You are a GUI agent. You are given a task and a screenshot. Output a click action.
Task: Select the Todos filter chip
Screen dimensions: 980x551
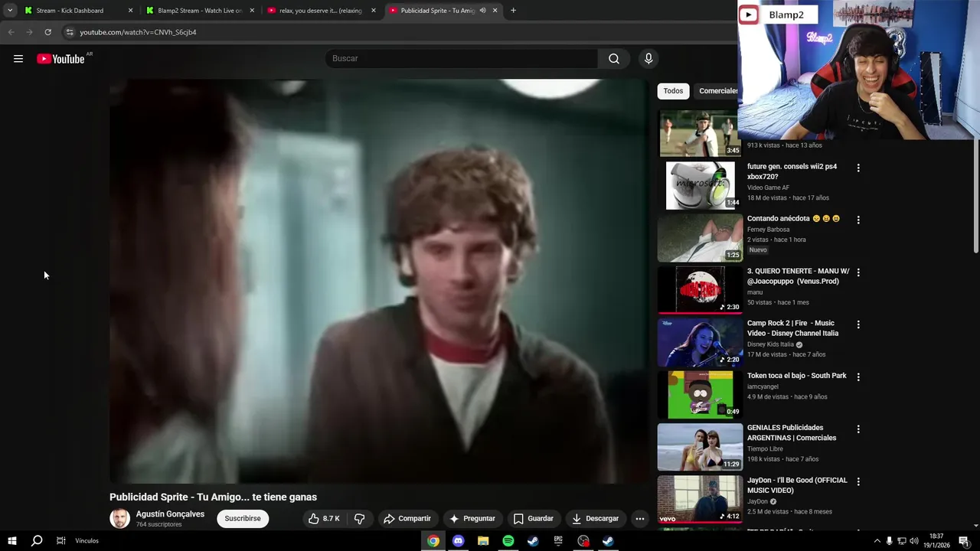coord(673,90)
